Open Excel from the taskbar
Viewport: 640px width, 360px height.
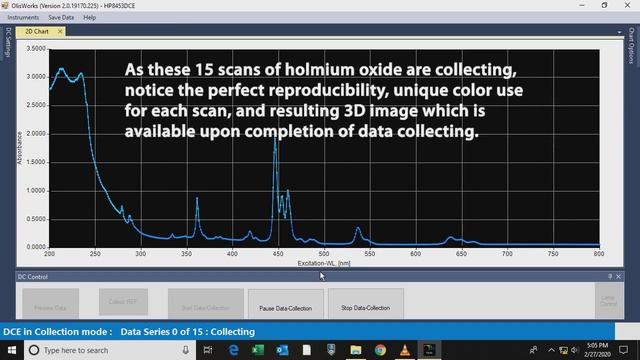(x=258, y=350)
